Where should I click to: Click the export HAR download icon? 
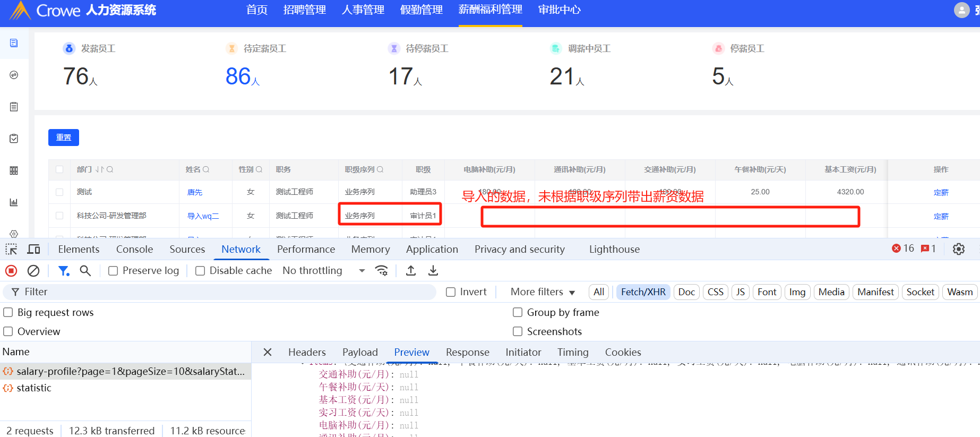[433, 271]
